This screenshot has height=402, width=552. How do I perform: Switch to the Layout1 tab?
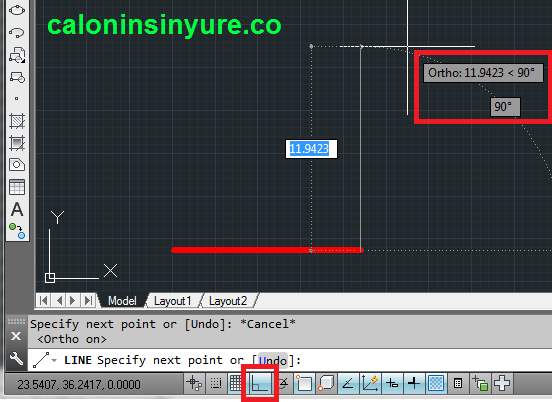click(172, 301)
